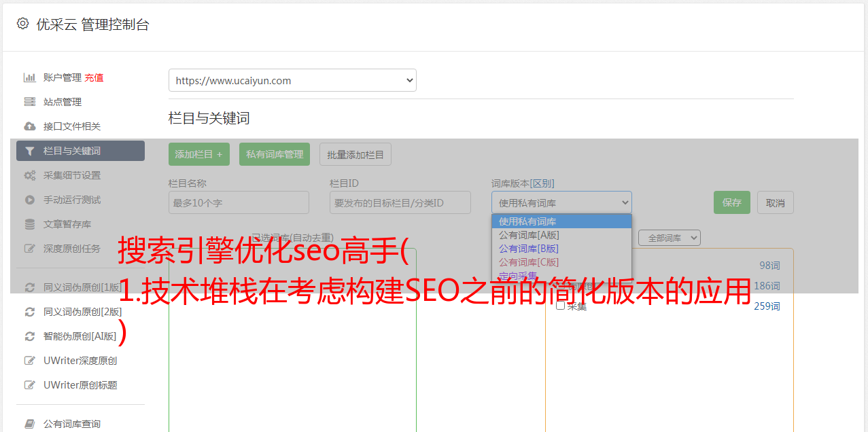Choose the 使用私有词库 option in the list
This screenshot has height=432, width=868.
[561, 221]
